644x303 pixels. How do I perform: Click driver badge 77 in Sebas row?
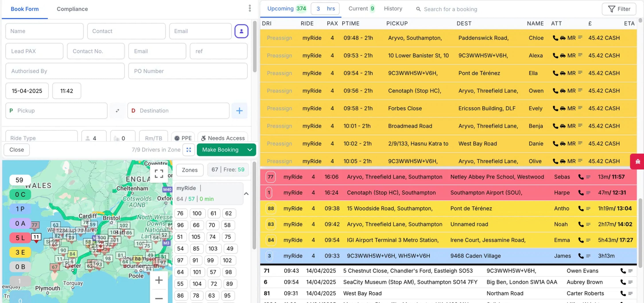tap(270, 177)
